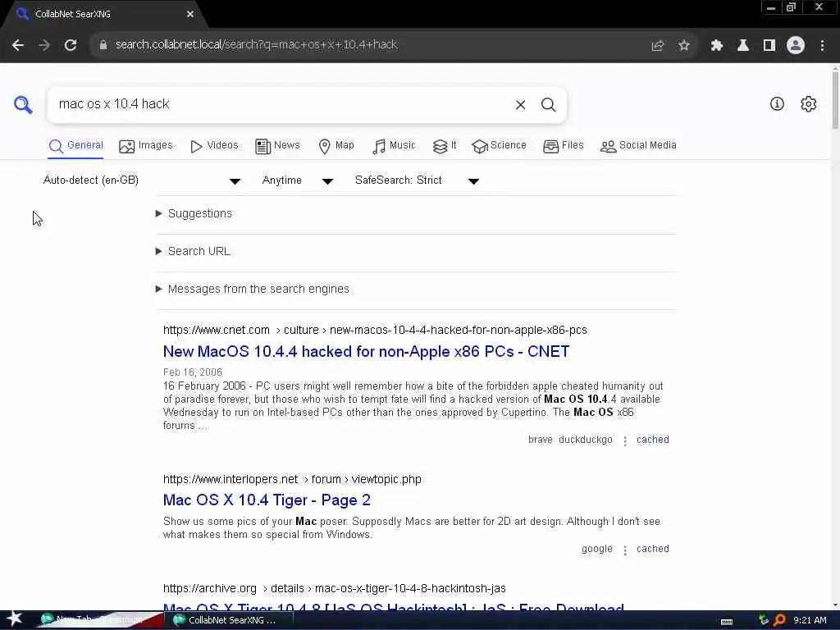This screenshot has height=630, width=840.
Task: Open the browser extensions puzzle icon
Action: pyautogui.click(x=716, y=46)
